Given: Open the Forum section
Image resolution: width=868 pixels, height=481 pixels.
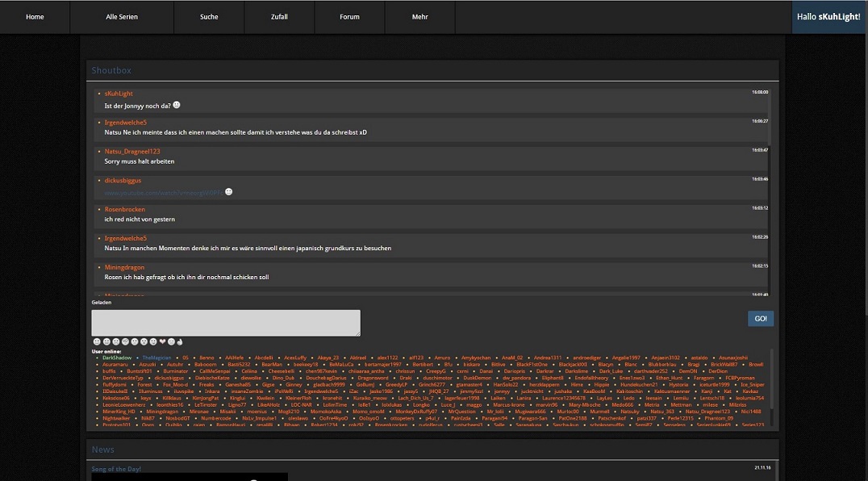Looking at the screenshot, I should click(x=349, y=17).
